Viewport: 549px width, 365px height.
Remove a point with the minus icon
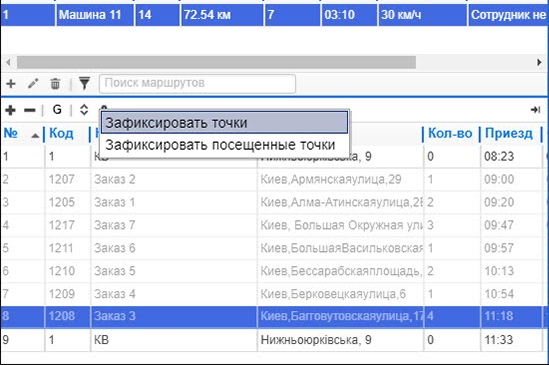point(30,111)
